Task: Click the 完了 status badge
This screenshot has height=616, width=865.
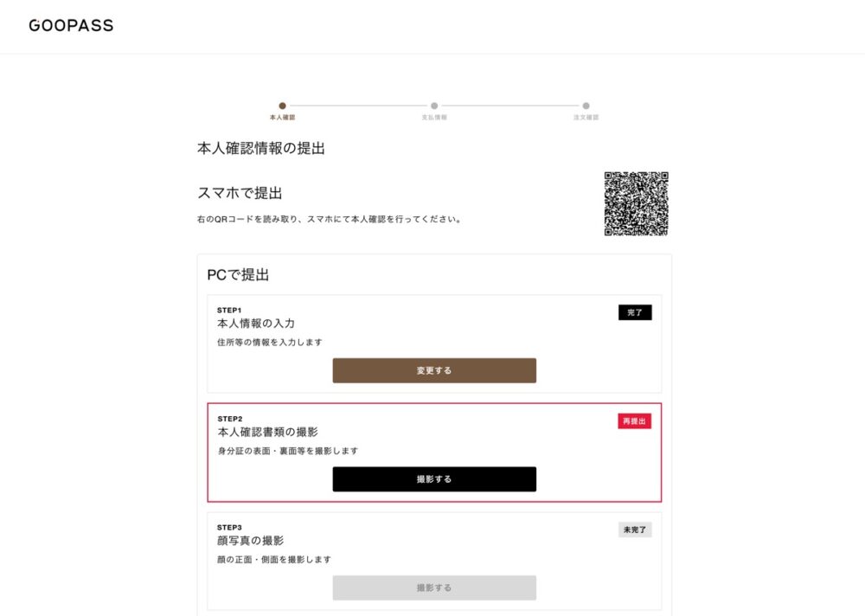Action: coord(635,312)
